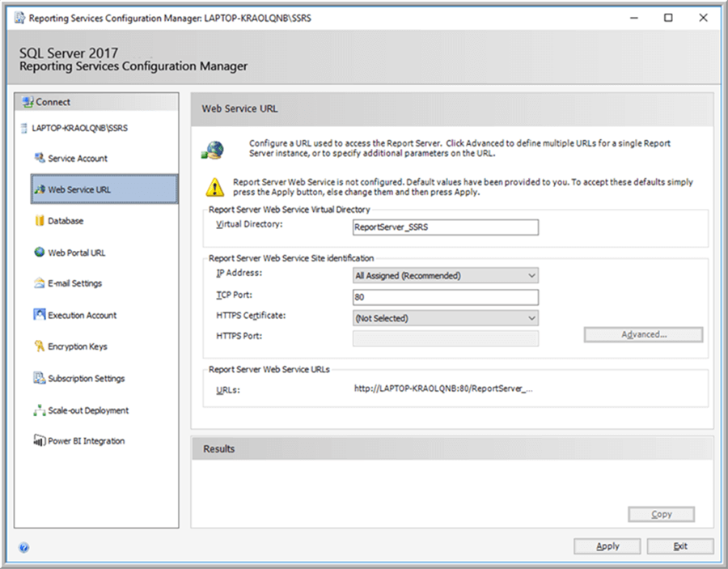Click the globe icon beside the description

tap(213, 150)
